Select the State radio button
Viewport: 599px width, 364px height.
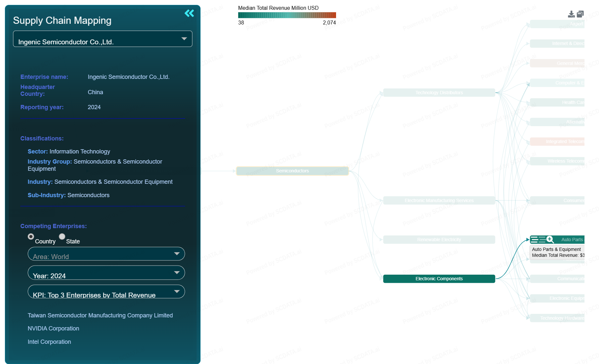point(62,237)
